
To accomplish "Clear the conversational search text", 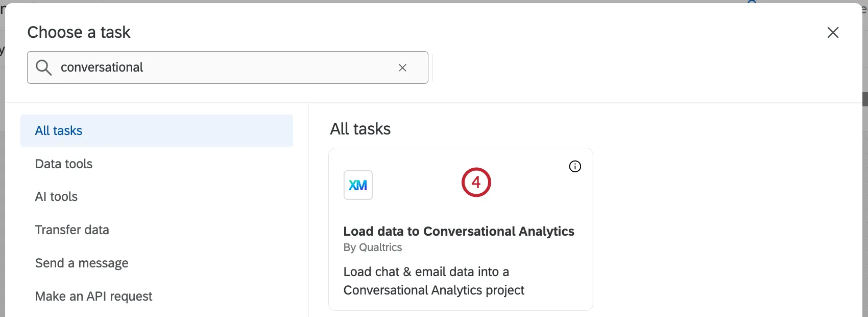I will (x=402, y=67).
